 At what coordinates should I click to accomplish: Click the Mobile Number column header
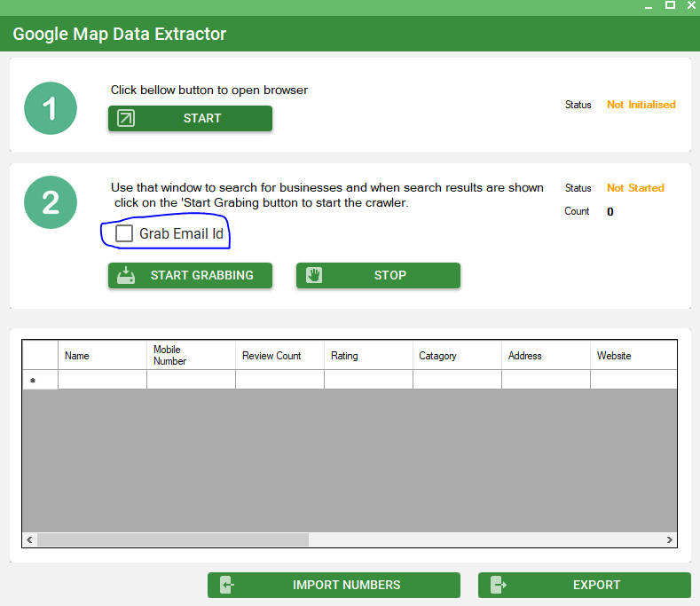coord(191,356)
